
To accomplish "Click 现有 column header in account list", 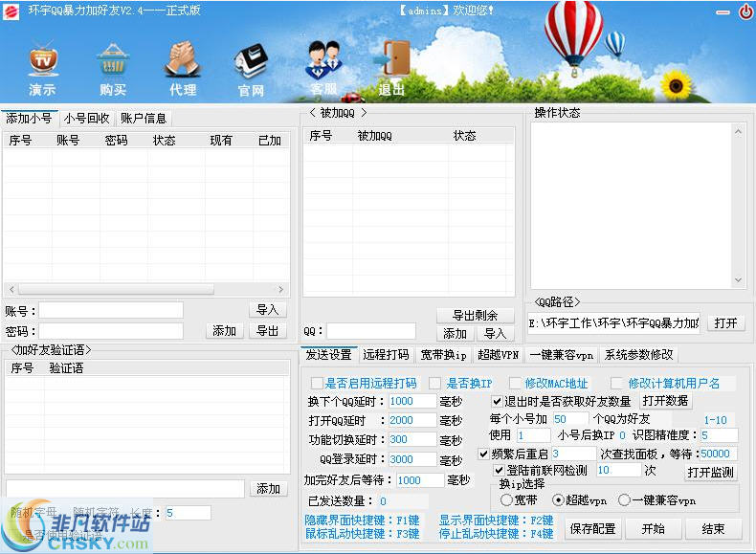I will (x=221, y=141).
